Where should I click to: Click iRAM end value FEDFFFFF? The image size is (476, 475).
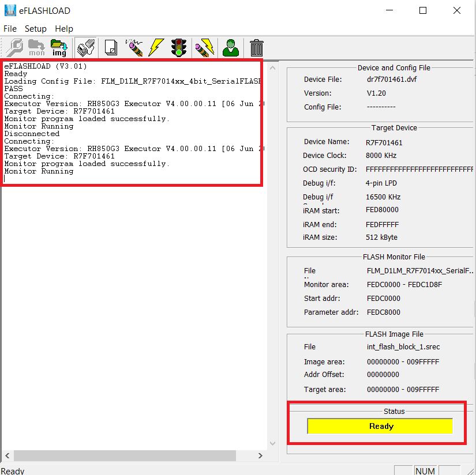(382, 225)
